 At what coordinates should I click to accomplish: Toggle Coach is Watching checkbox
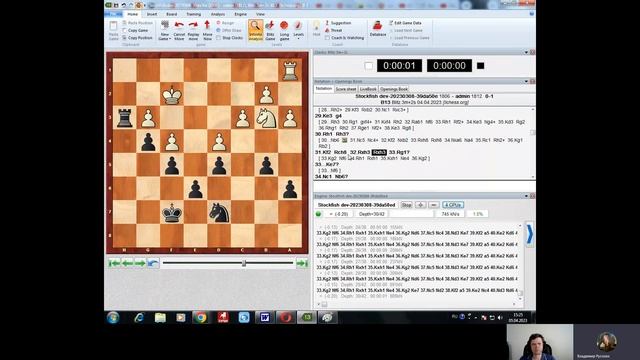pos(327,38)
